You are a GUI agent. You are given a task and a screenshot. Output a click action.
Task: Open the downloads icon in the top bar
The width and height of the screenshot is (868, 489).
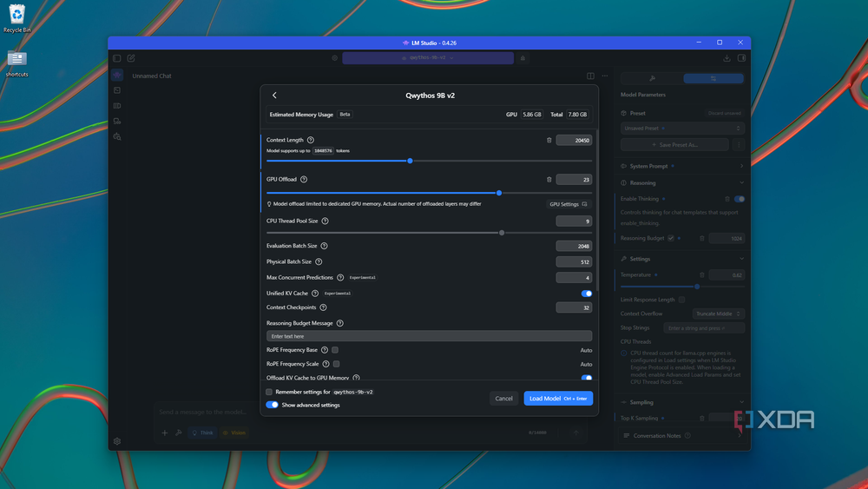coord(727,58)
